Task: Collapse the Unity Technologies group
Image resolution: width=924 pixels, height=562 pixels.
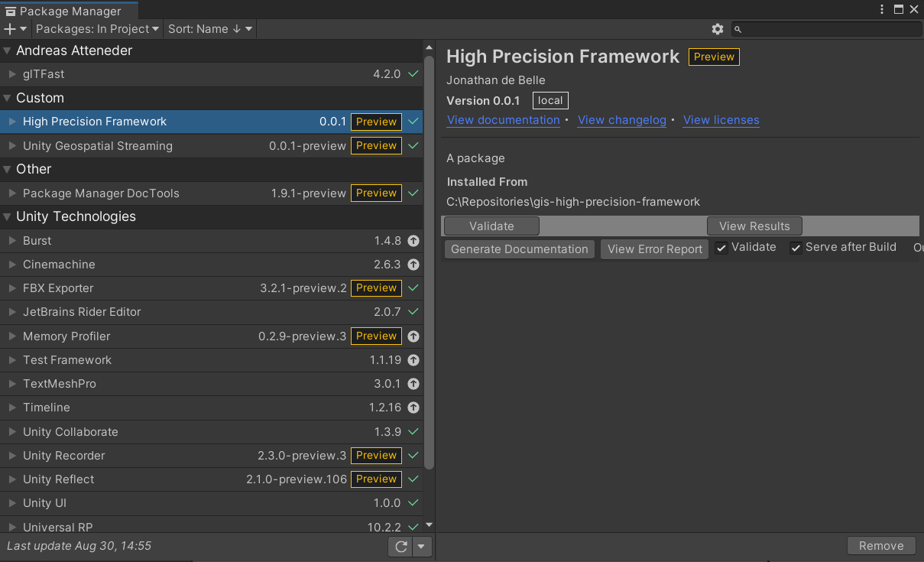Action: pos(8,217)
